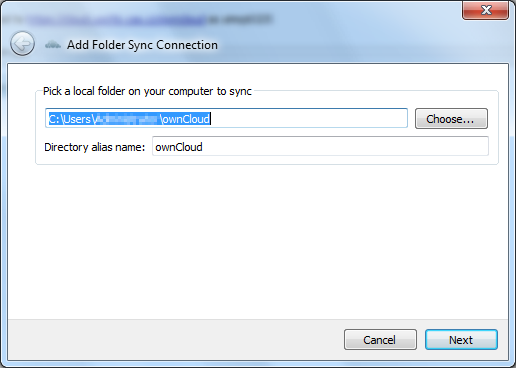Click the 'Add Folder Sync Connection' title text
The image size is (516, 368).
click(x=142, y=45)
